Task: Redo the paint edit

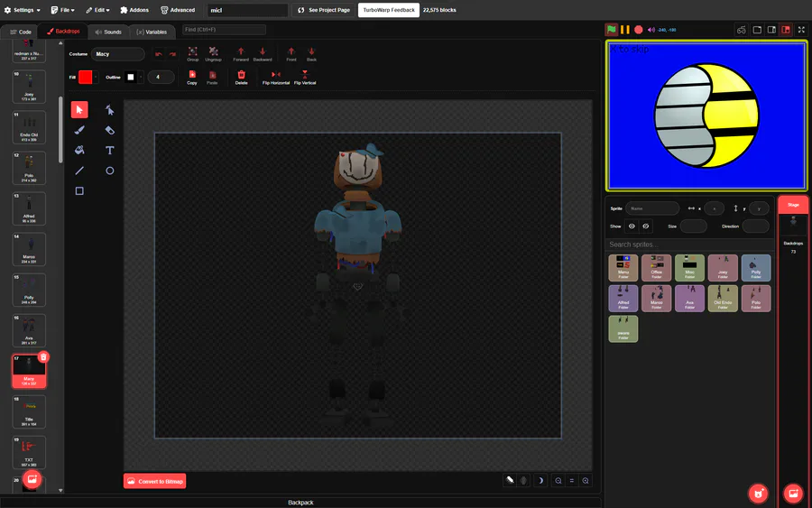Action: point(172,54)
